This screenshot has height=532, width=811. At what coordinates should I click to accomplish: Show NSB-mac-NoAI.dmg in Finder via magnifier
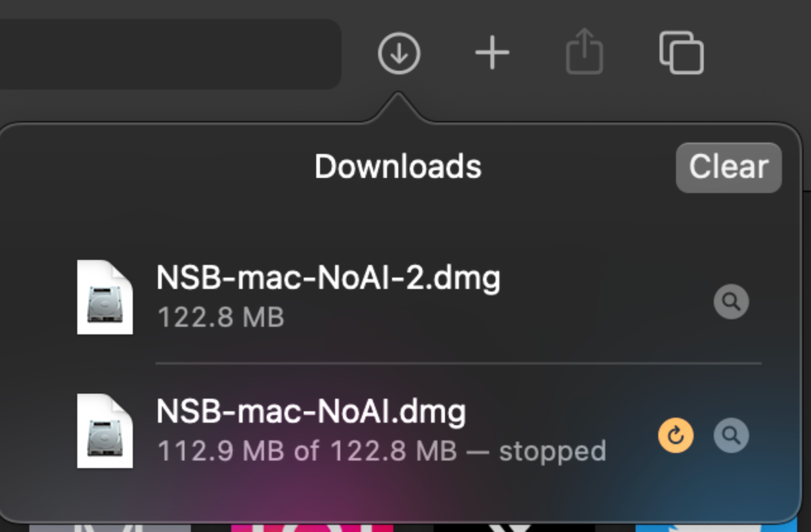coord(731,435)
